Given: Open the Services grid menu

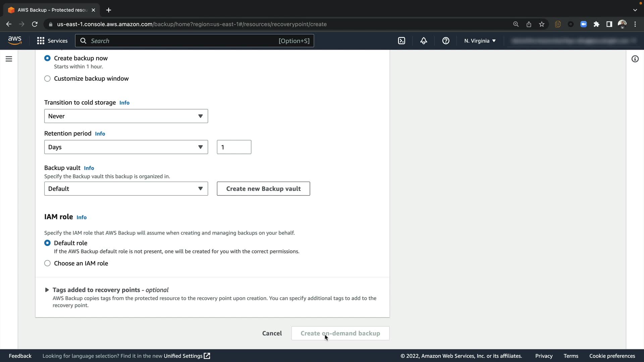Looking at the screenshot, I should pos(52,41).
